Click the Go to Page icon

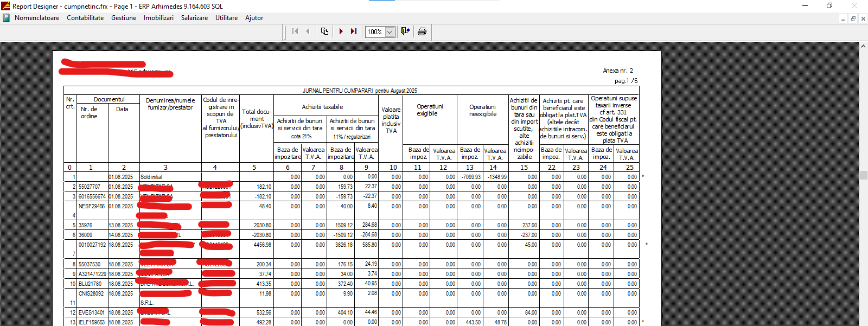(x=324, y=31)
